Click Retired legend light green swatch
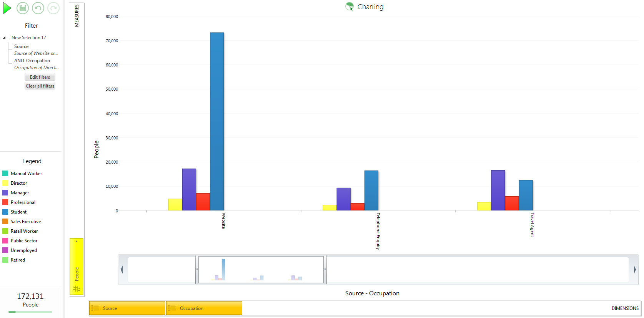The height and width of the screenshot is (318, 644). tap(5, 260)
